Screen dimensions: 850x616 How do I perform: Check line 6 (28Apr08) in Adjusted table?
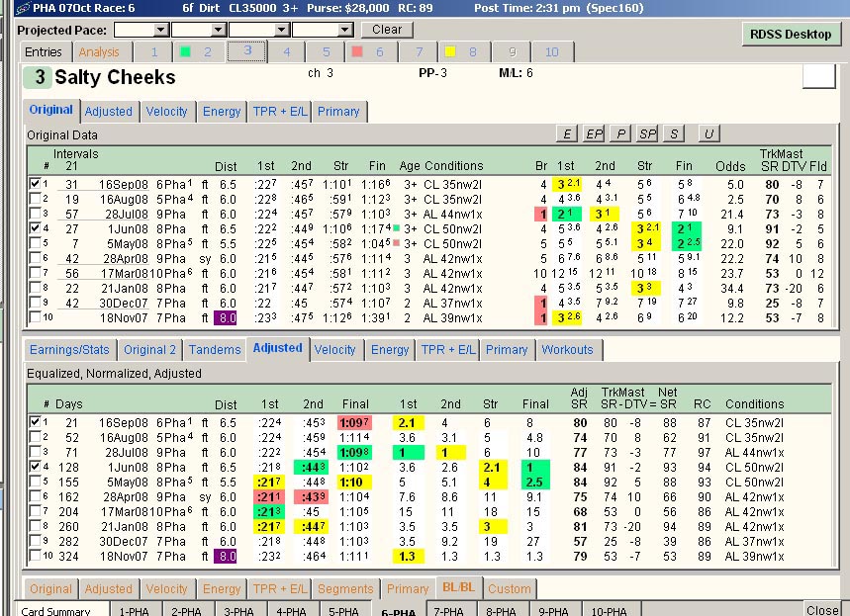[x=36, y=495]
